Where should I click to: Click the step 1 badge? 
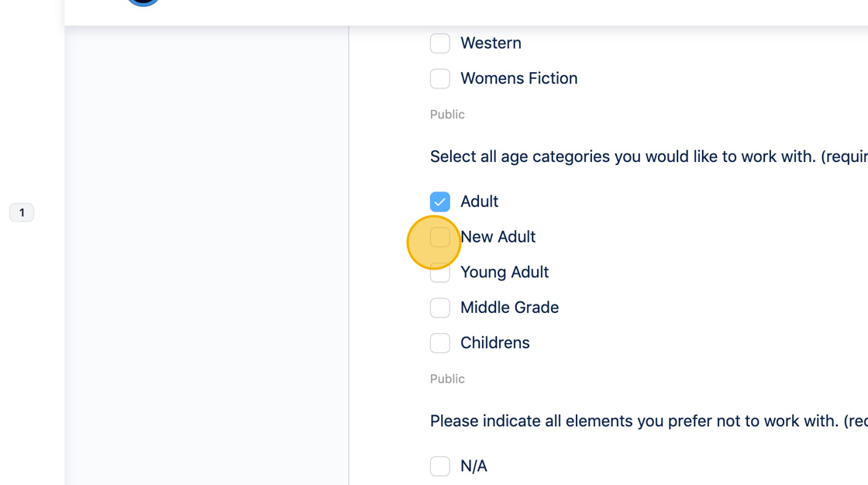[x=22, y=212]
